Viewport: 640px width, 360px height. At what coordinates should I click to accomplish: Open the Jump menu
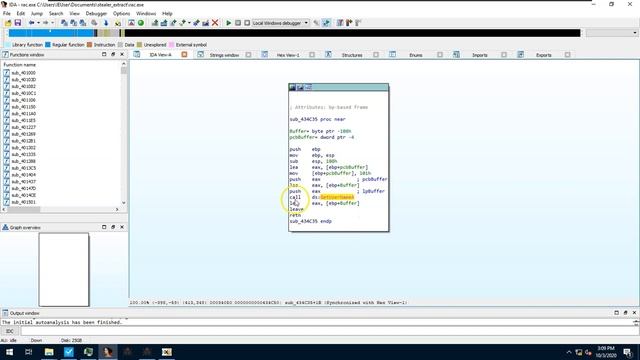click(37, 13)
